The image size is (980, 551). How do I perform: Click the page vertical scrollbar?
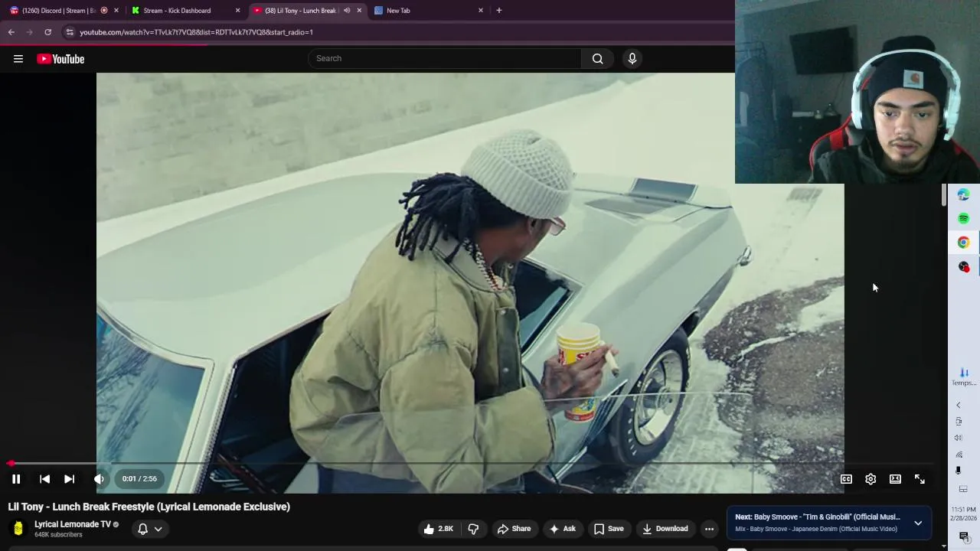[944, 194]
